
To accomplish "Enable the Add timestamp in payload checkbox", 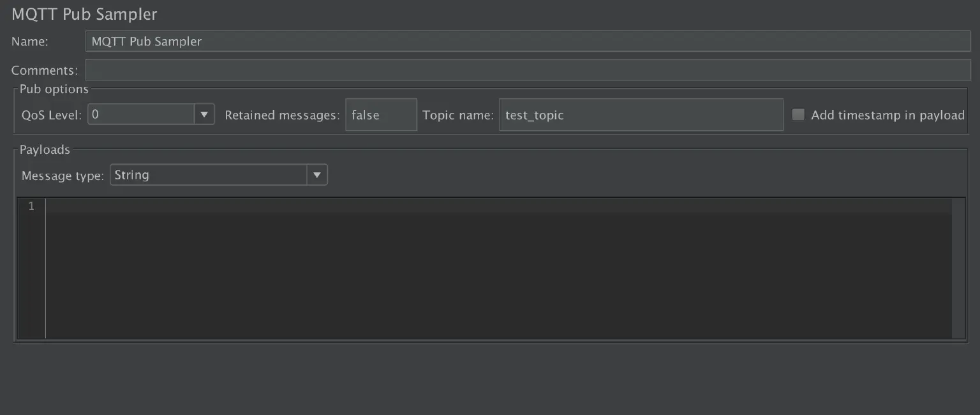I will pyautogui.click(x=798, y=115).
